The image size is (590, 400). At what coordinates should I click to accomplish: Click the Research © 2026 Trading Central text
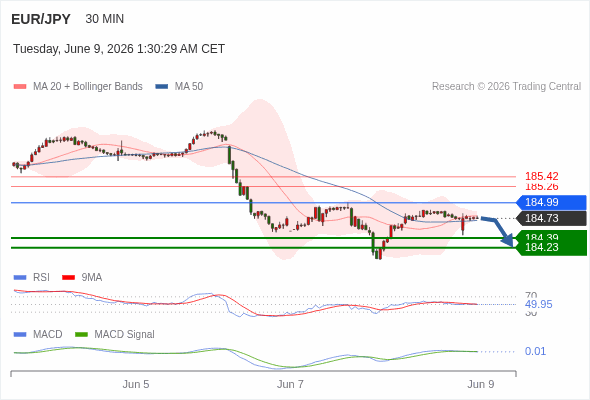[506, 87]
